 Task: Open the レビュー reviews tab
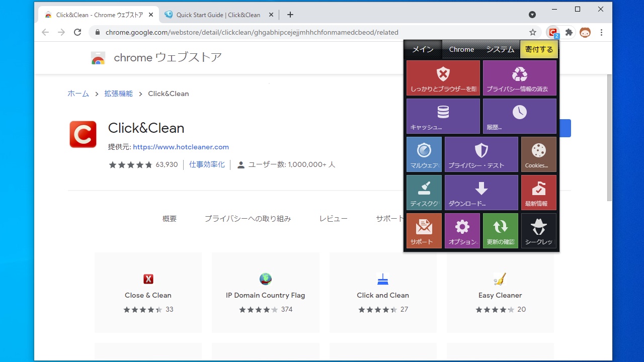coord(334,219)
